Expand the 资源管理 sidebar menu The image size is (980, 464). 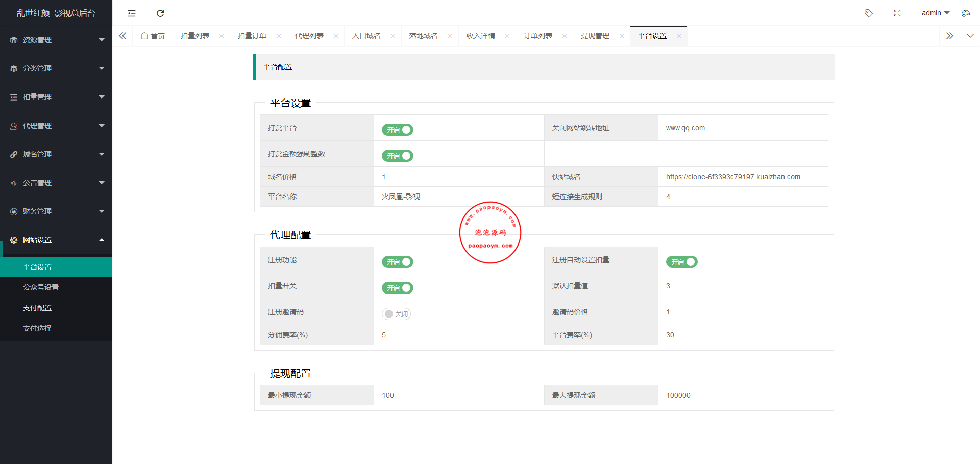[x=56, y=40]
